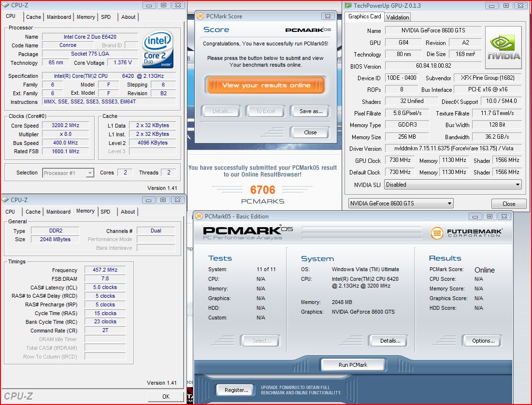The height and width of the screenshot is (405, 532).
Task: Click Core Speed value 3200.2 MHz
Action: click(65, 125)
